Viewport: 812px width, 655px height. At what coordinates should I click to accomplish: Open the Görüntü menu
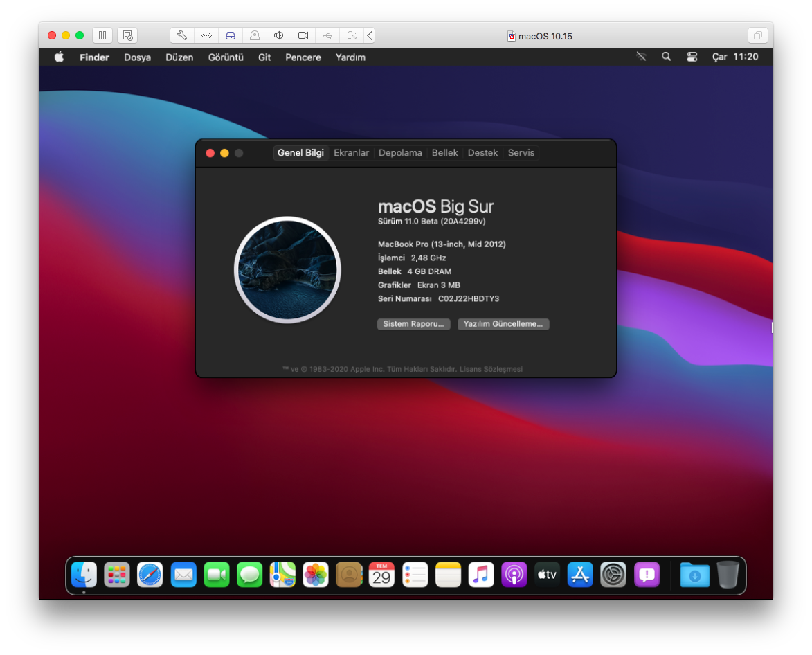point(226,57)
